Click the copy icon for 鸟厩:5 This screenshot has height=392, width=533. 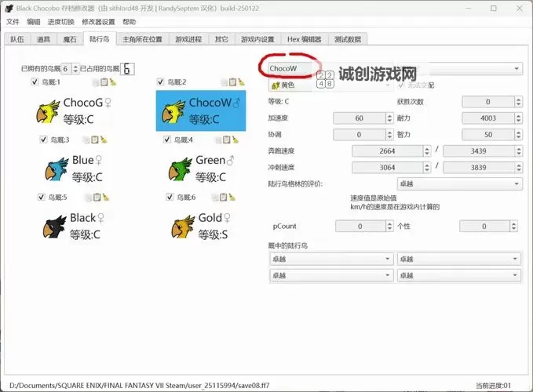tap(89, 198)
